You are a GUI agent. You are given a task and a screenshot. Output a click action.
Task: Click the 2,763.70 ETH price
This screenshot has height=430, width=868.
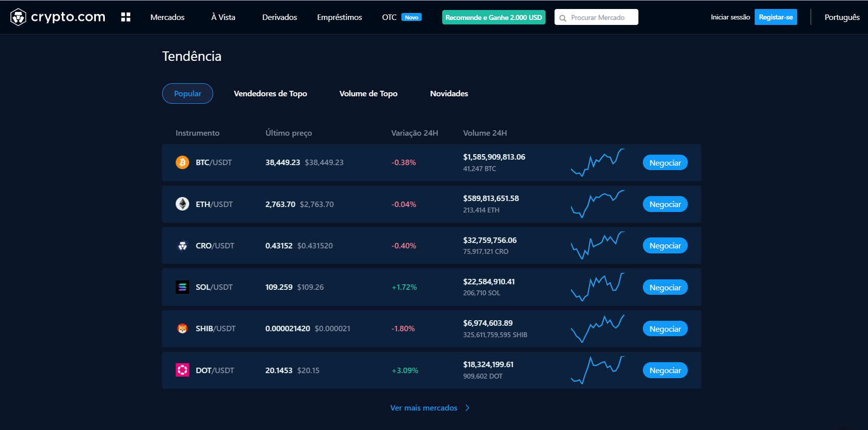click(x=280, y=204)
